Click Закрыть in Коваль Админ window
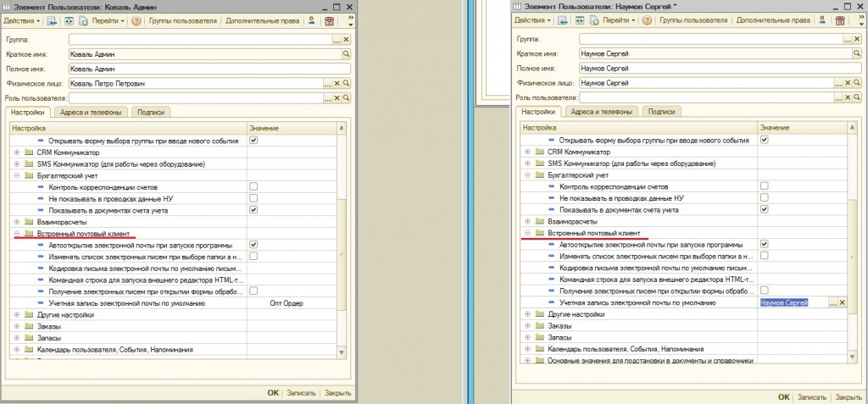This screenshot has height=404, width=868. tap(337, 393)
